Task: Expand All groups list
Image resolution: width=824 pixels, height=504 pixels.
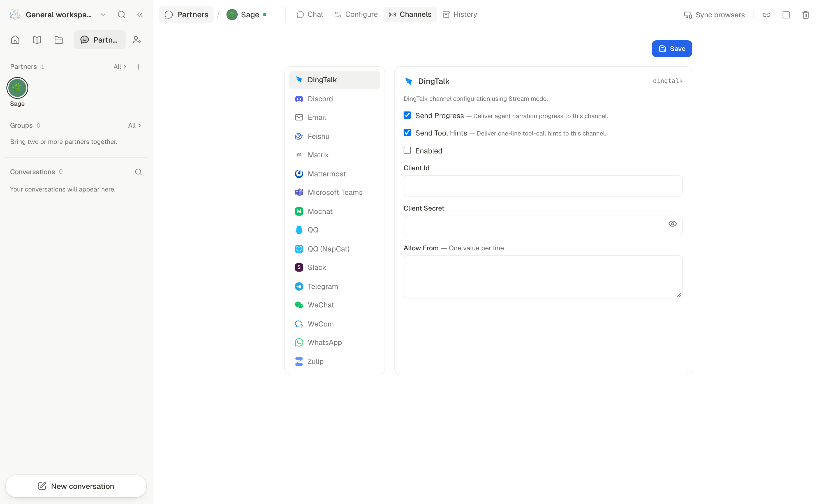Action: tap(135, 126)
